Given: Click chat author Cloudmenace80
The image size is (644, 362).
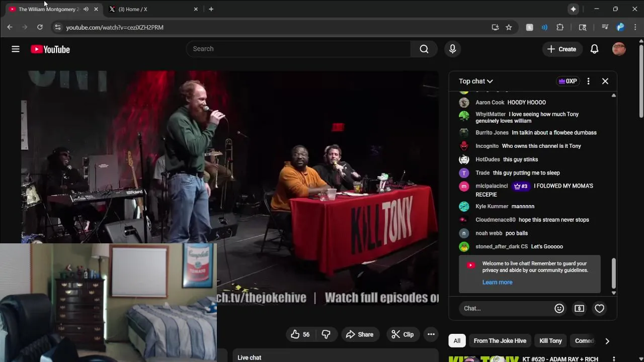Looking at the screenshot, I should click(x=496, y=220).
